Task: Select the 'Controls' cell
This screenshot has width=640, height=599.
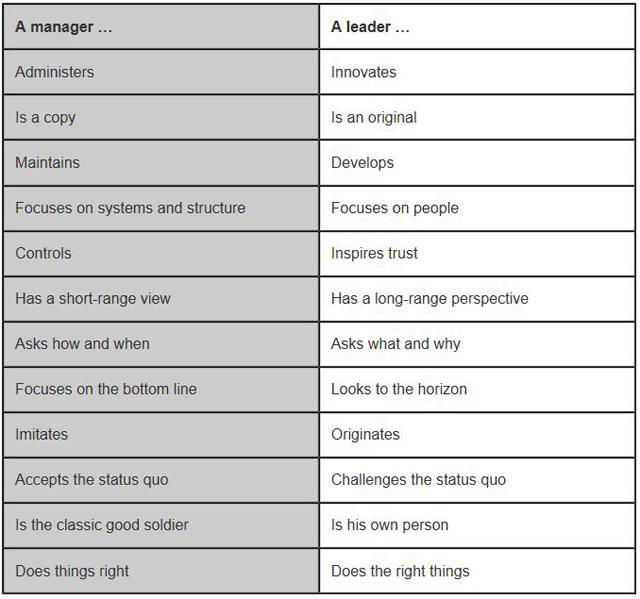Action: (x=161, y=254)
